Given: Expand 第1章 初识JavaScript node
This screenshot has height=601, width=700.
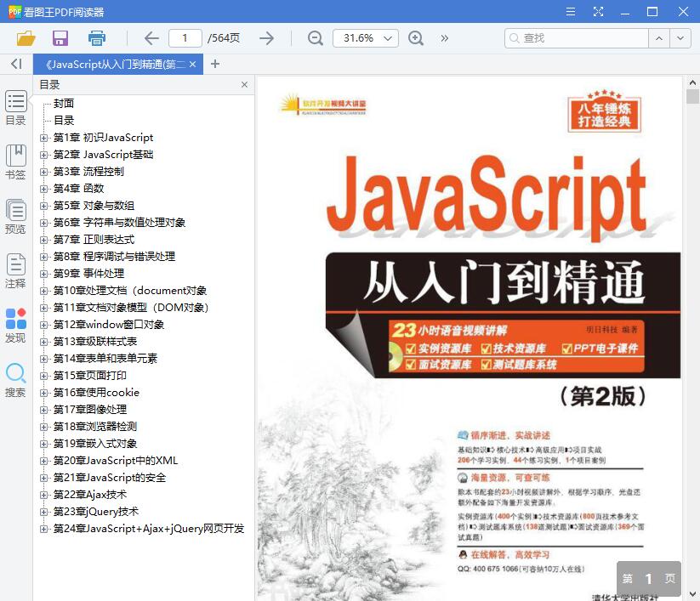Looking at the screenshot, I should 43,138.
